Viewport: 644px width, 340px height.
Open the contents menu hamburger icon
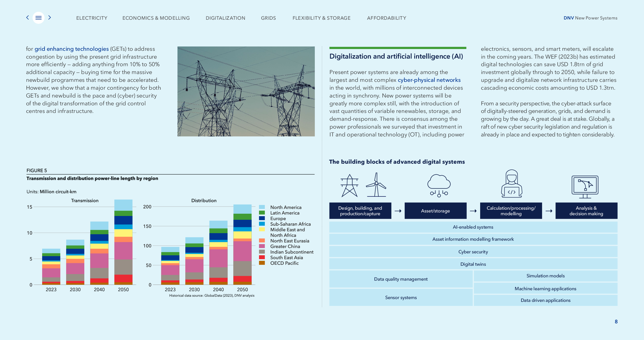pyautogui.click(x=38, y=18)
